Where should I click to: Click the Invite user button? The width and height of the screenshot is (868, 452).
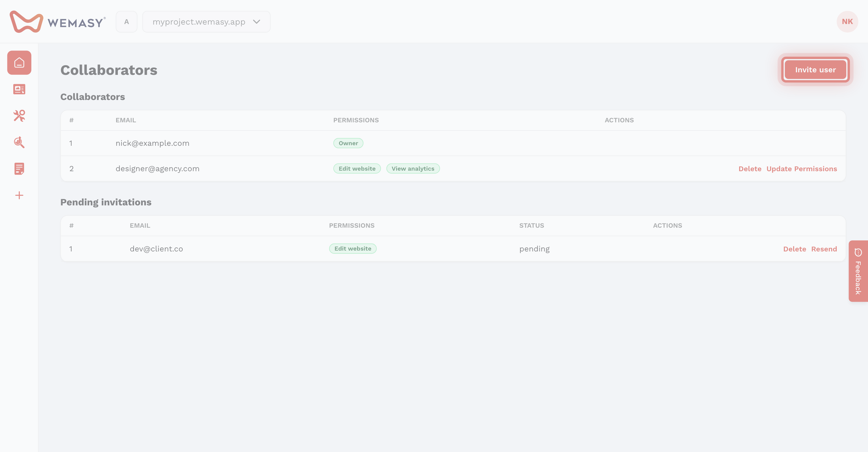pos(815,70)
